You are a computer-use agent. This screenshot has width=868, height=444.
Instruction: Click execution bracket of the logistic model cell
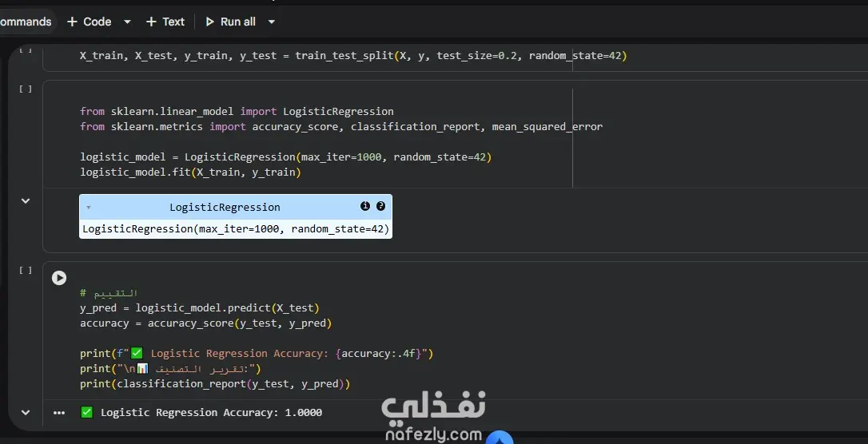coord(26,89)
